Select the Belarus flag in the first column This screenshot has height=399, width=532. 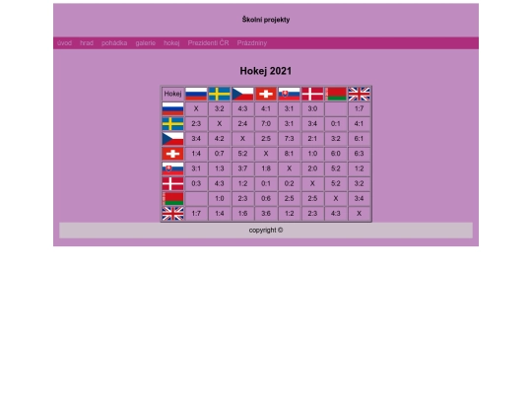pyautogui.click(x=172, y=198)
